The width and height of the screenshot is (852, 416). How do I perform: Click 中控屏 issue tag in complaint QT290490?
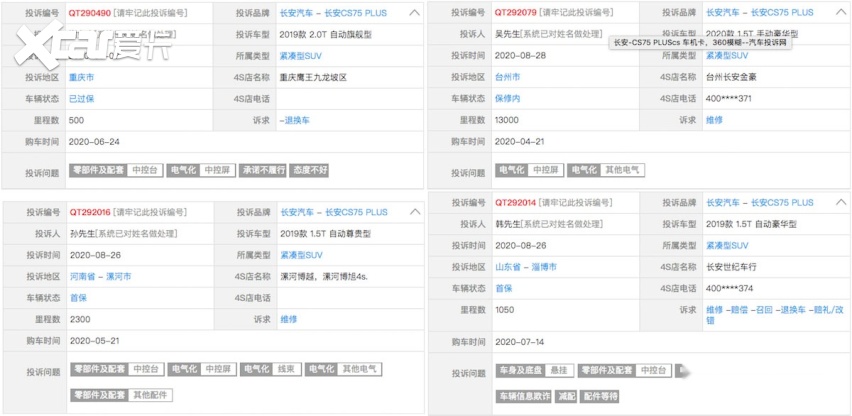click(x=217, y=170)
